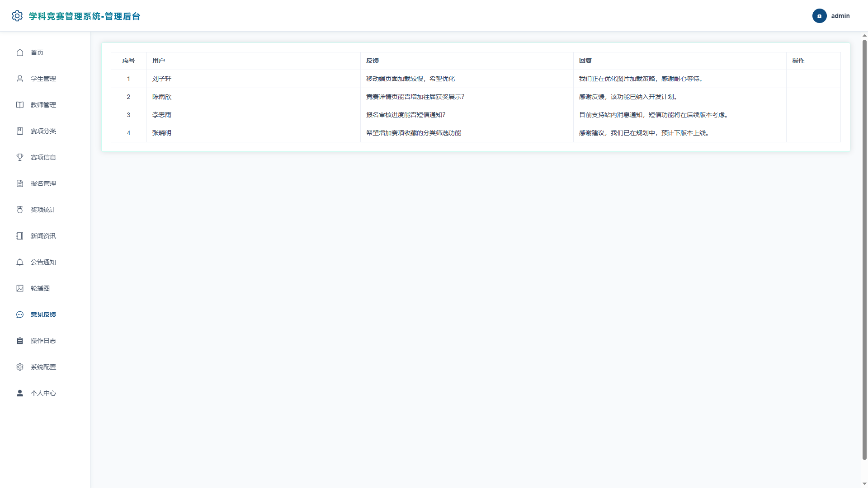The width and height of the screenshot is (868, 488).
Task: Click the medal icon for 奖项统计
Action: [x=20, y=210]
